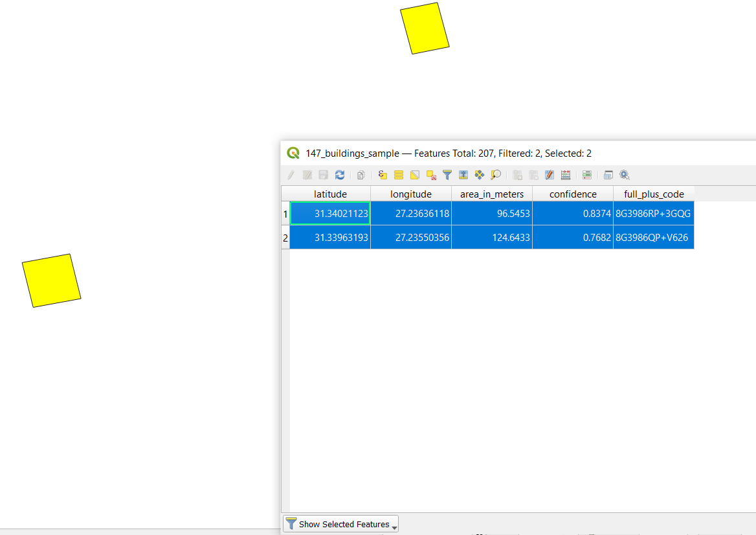The width and height of the screenshot is (756, 535).
Task: Enable multi edit mode
Action: (x=307, y=175)
